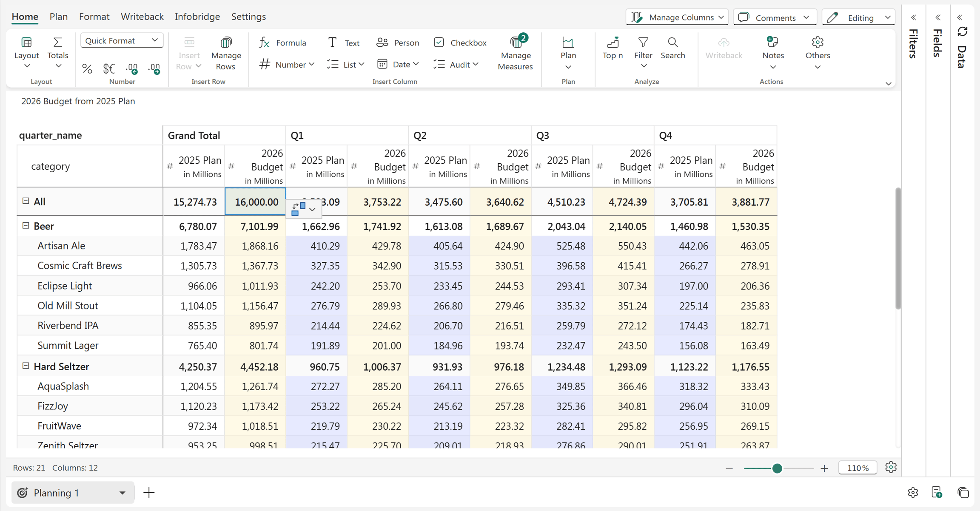Open the Top n analysis tool
The width and height of the screenshot is (980, 511).
coord(612,48)
